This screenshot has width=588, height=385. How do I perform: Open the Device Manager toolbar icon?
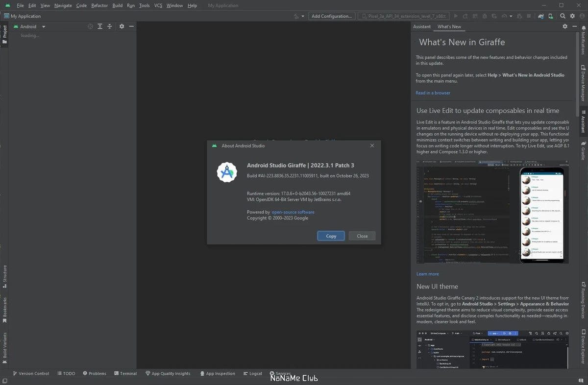tap(551, 16)
